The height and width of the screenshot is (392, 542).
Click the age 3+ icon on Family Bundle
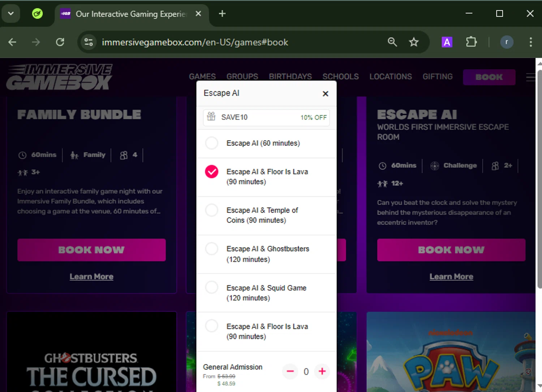[x=23, y=173]
